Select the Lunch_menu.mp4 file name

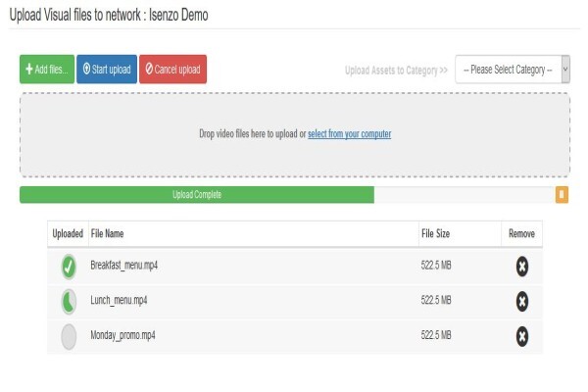coord(119,301)
